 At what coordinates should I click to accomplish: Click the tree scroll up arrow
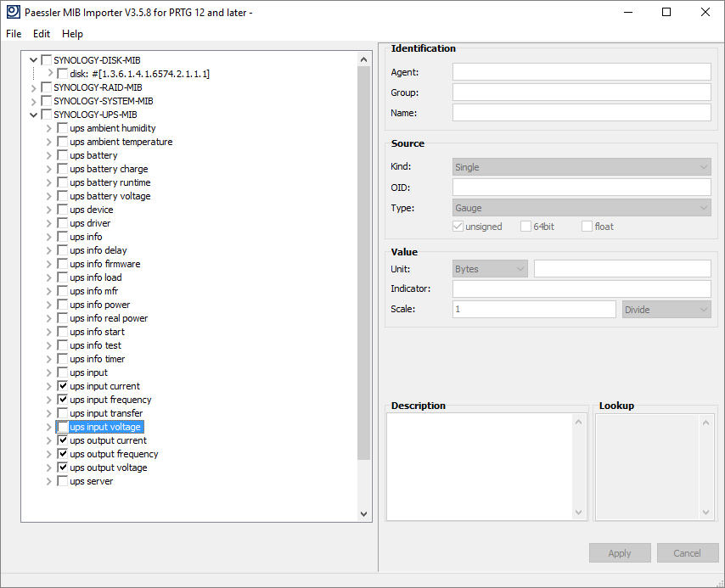click(363, 59)
